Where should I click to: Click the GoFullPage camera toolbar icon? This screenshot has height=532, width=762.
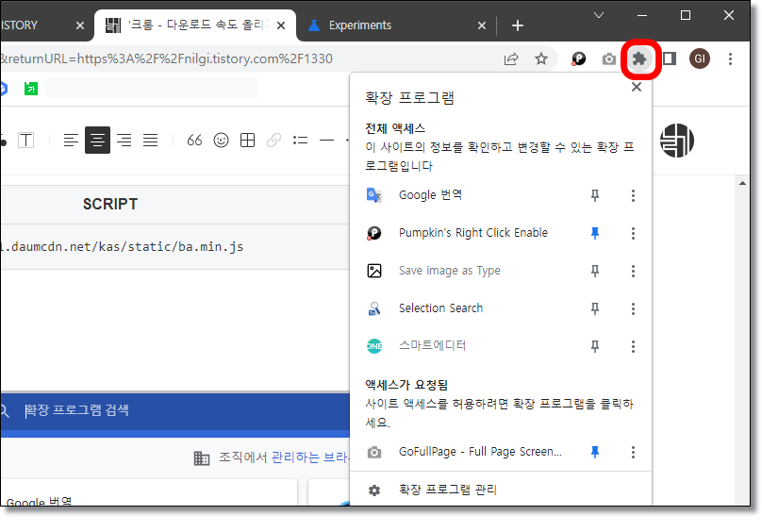[609, 58]
